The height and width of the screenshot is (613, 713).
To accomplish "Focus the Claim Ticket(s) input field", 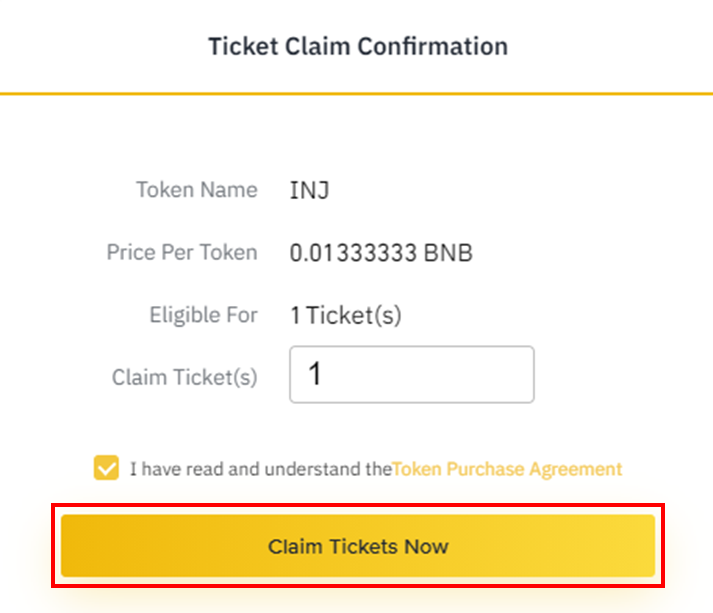I will point(411,375).
